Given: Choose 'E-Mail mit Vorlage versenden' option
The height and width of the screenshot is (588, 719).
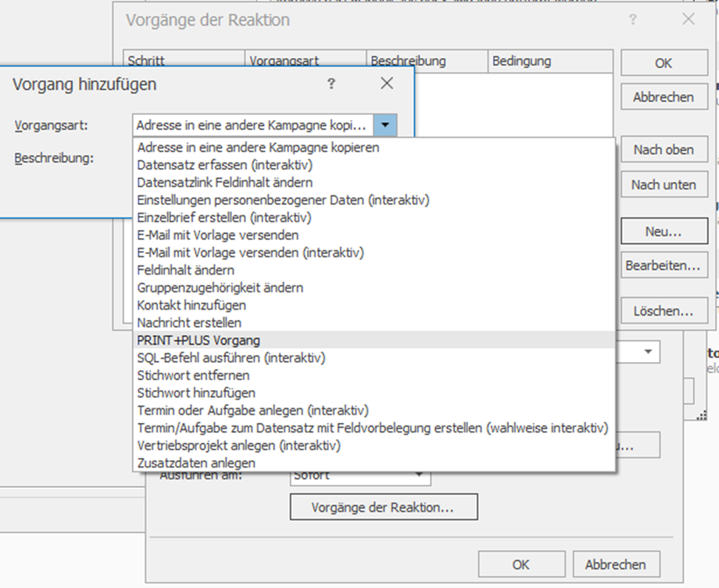Looking at the screenshot, I should point(217,235).
